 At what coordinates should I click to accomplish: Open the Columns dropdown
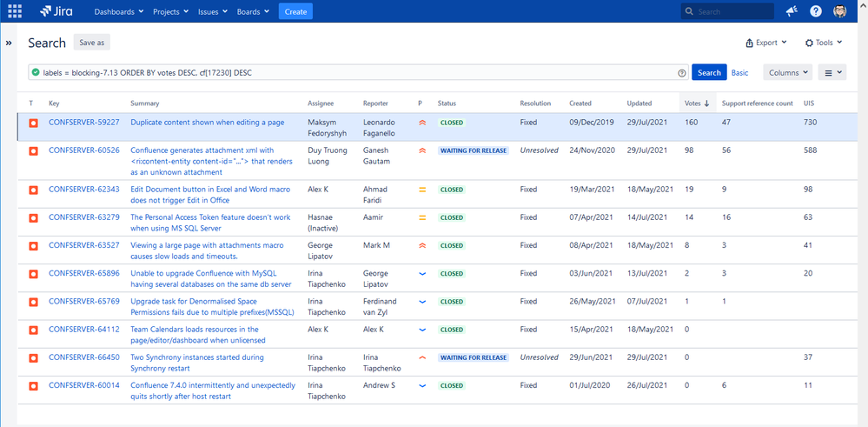[x=788, y=72]
